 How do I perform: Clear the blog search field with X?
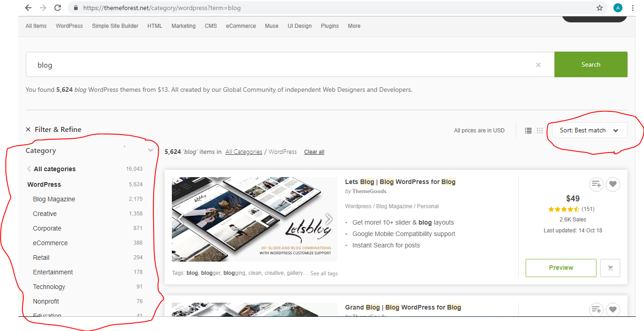(538, 65)
